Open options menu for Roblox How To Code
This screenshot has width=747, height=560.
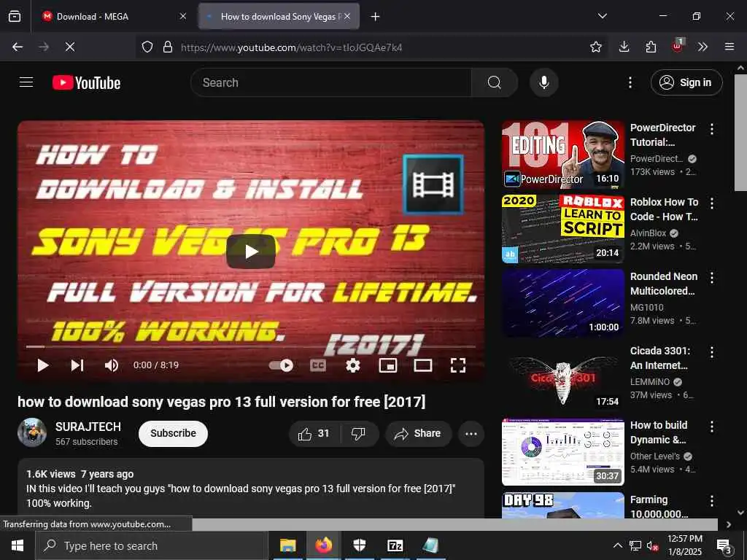[712, 203]
